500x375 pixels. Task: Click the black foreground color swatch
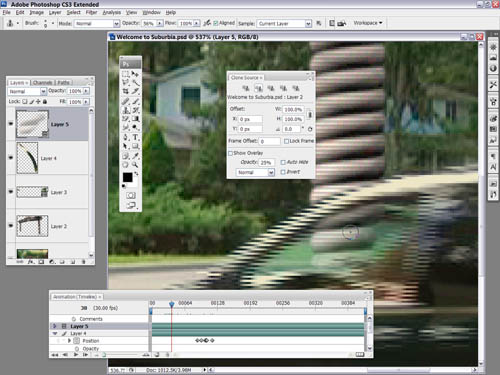tap(127, 178)
